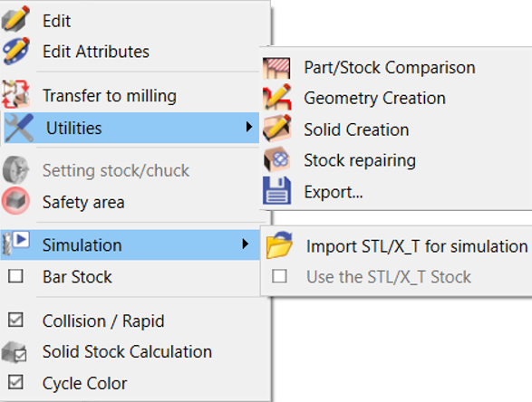This screenshot has width=532, height=402.
Task: Expand the Utilities submenu arrow
Action: click(249, 127)
